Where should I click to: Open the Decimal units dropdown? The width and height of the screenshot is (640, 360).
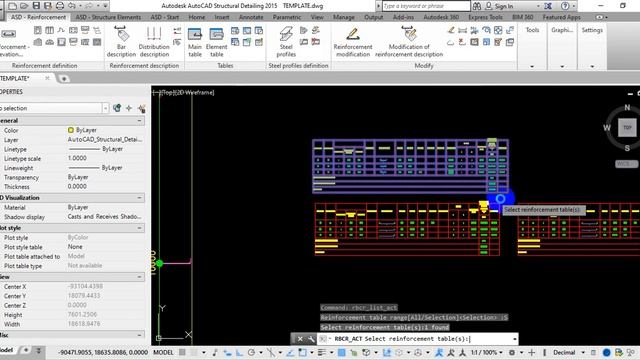click(568, 352)
